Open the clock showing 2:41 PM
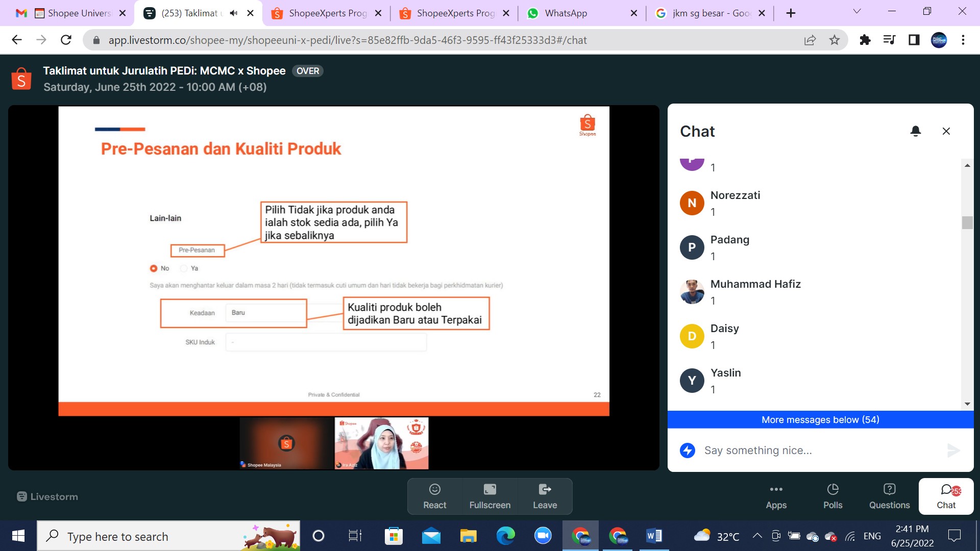 [x=912, y=536]
